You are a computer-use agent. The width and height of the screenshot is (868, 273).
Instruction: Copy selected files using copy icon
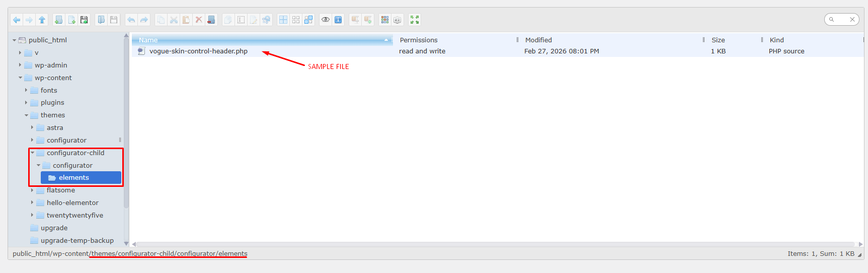pyautogui.click(x=161, y=20)
